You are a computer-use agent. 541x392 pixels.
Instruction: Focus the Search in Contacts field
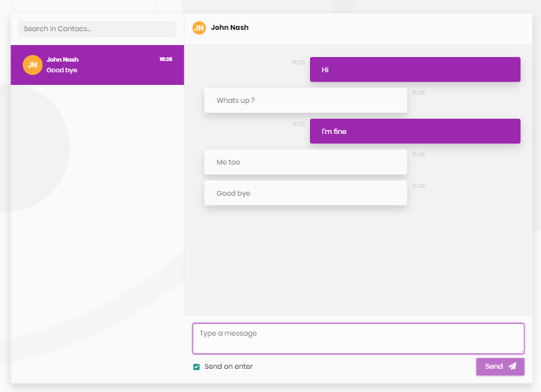tap(98, 29)
